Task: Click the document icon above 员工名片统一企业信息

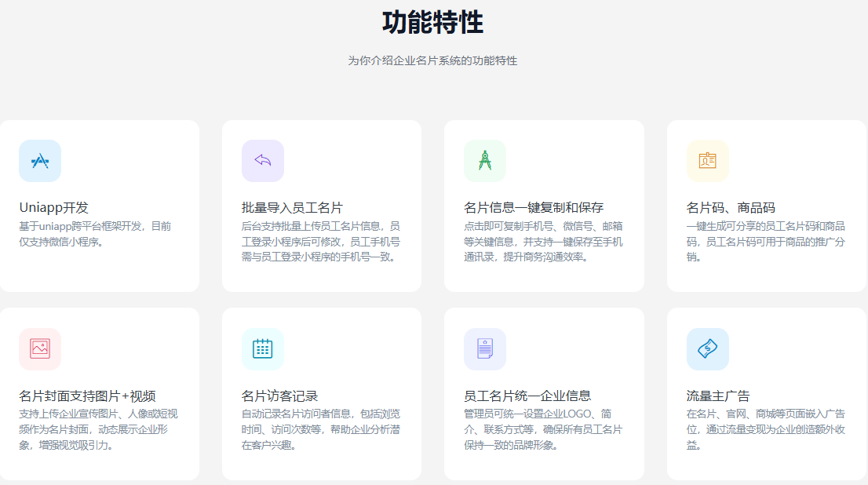Action: tap(485, 348)
